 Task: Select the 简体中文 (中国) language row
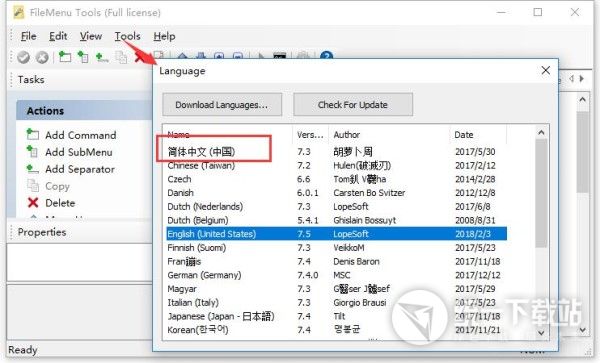point(336,151)
